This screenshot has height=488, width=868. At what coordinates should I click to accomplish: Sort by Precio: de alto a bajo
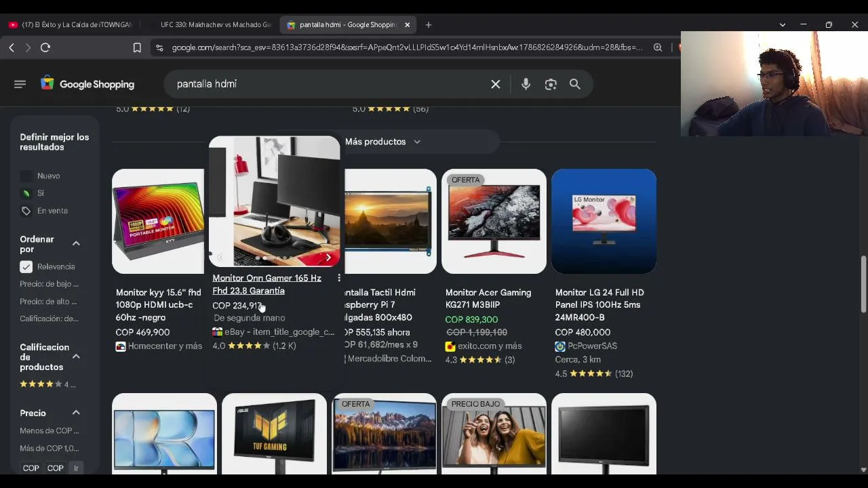click(x=48, y=302)
